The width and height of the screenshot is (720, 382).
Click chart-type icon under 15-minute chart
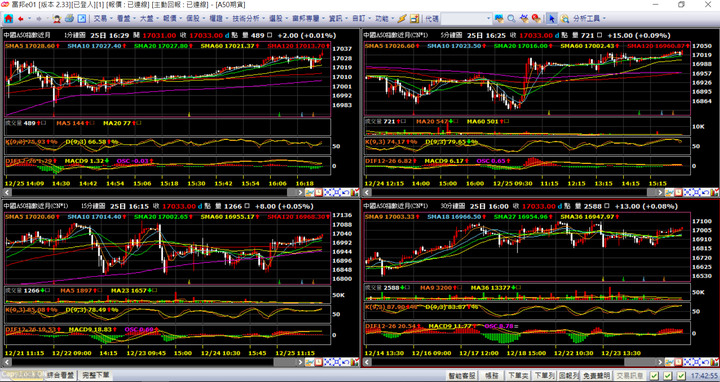[309, 362]
